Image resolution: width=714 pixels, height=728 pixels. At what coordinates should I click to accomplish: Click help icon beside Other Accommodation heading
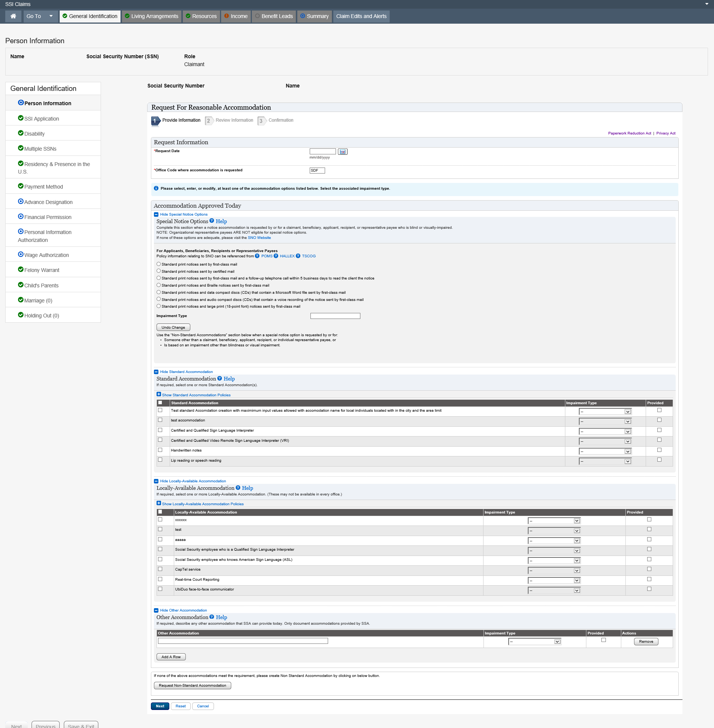click(212, 617)
